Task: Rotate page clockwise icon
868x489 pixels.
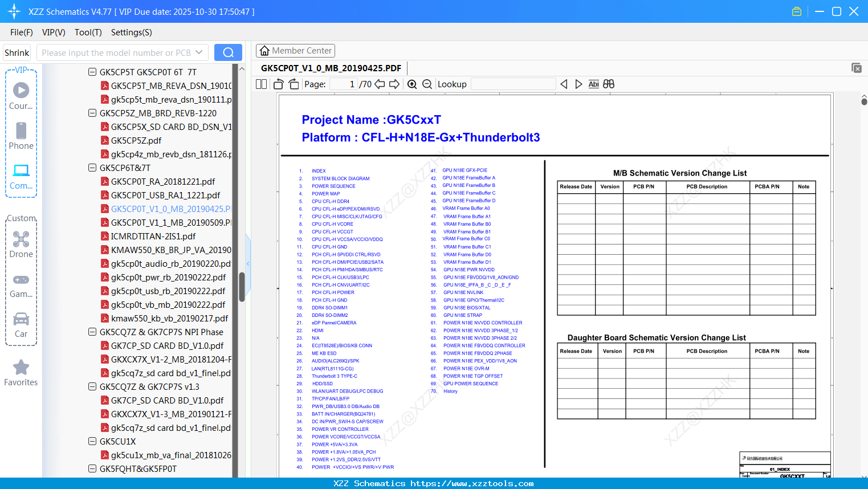Action: (294, 84)
